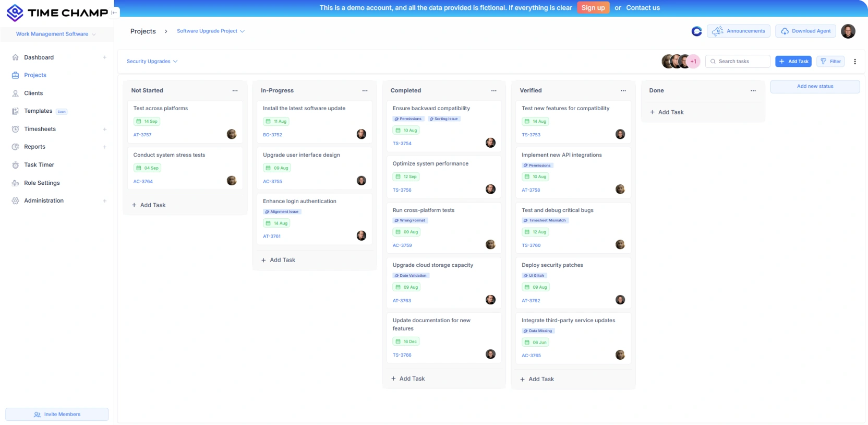Viewport: 868px width, 425px height.
Task: Open the Software Upgrade Project dropdown
Action: tap(211, 31)
